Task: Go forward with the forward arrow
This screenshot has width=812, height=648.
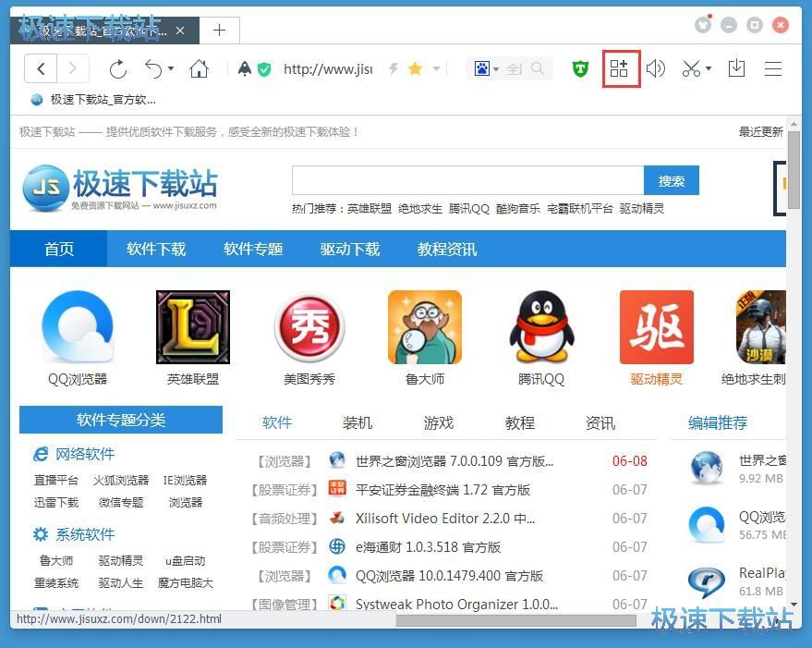Action: point(72,68)
